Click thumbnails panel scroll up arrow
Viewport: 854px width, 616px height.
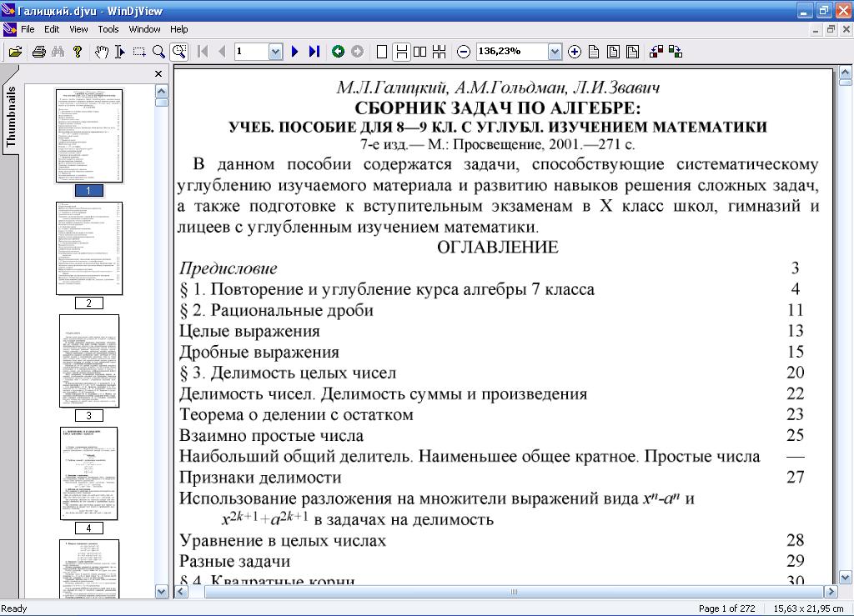pos(161,92)
